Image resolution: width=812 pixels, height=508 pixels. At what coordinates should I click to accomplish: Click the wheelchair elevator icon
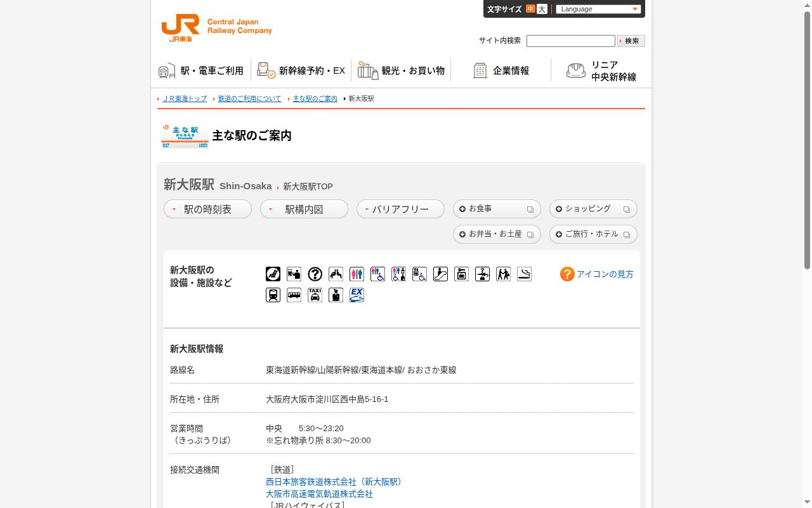point(419,274)
